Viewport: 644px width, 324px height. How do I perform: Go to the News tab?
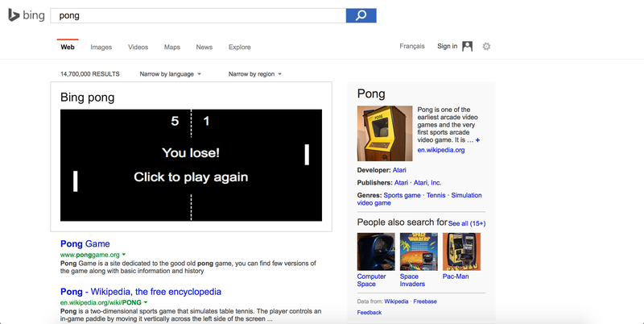pyautogui.click(x=204, y=48)
